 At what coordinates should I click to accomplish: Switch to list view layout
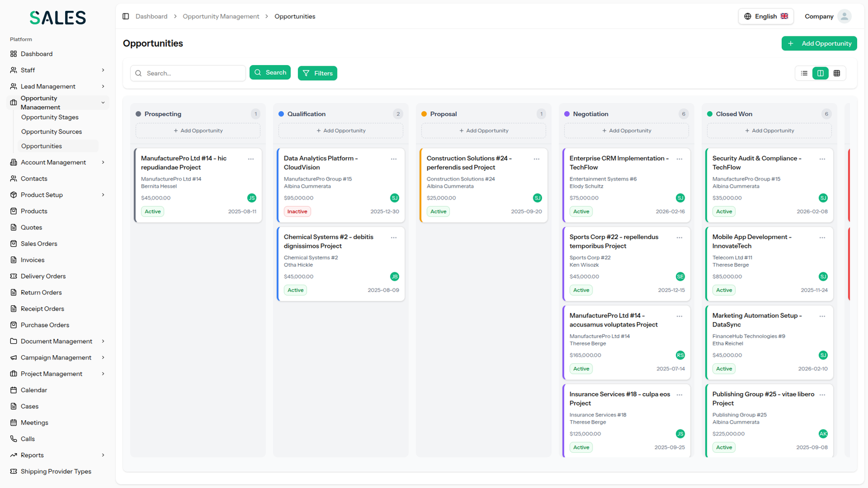point(804,73)
